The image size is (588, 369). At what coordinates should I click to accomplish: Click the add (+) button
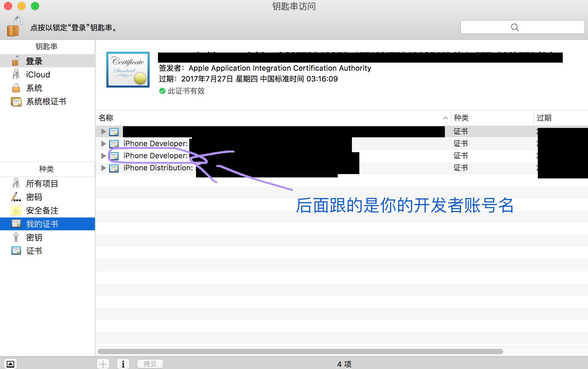[x=103, y=364]
